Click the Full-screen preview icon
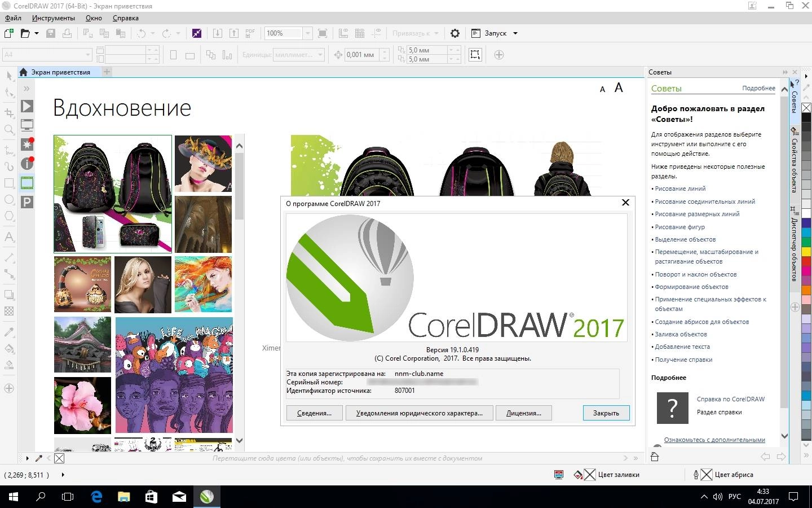 pyautogui.click(x=323, y=33)
